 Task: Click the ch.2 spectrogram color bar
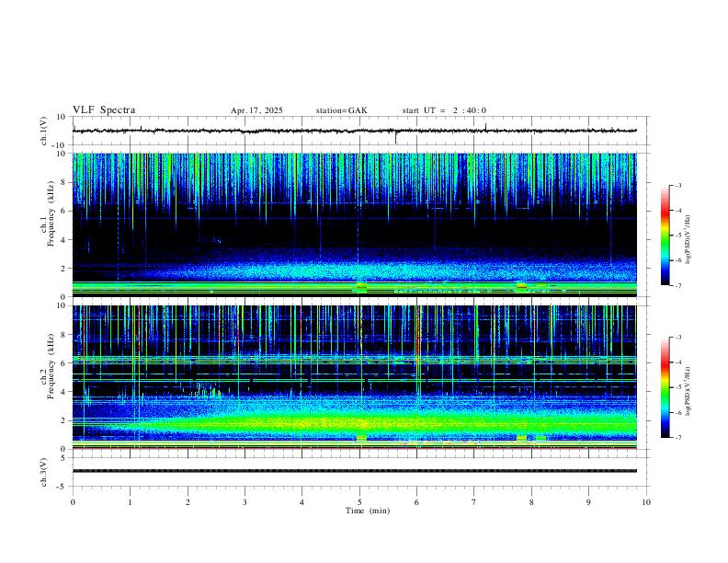click(x=665, y=387)
